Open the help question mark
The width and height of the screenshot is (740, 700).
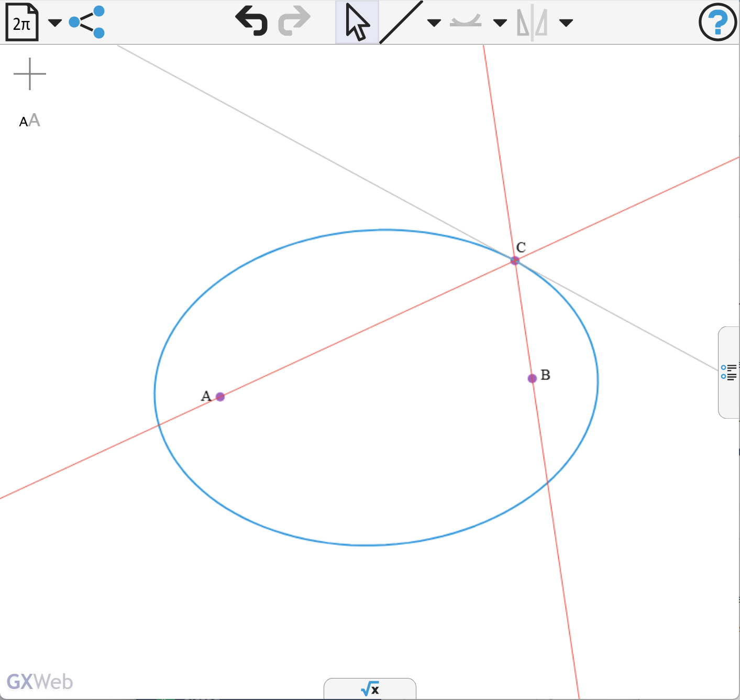pos(717,22)
